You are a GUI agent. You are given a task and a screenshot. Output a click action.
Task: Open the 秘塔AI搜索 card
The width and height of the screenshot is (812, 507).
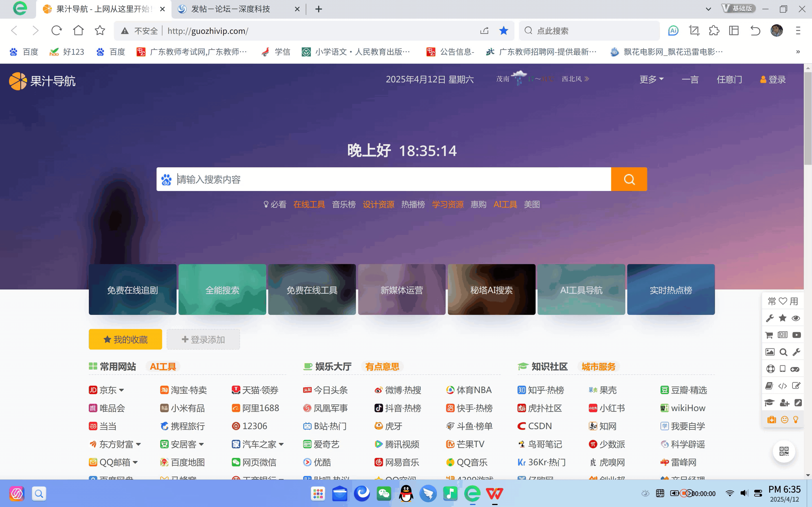point(491,289)
